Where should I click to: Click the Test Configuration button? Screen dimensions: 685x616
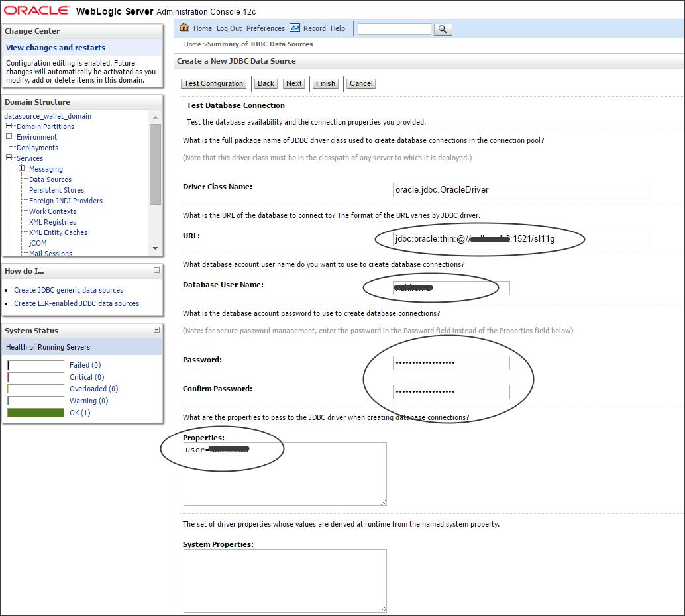pyautogui.click(x=213, y=83)
